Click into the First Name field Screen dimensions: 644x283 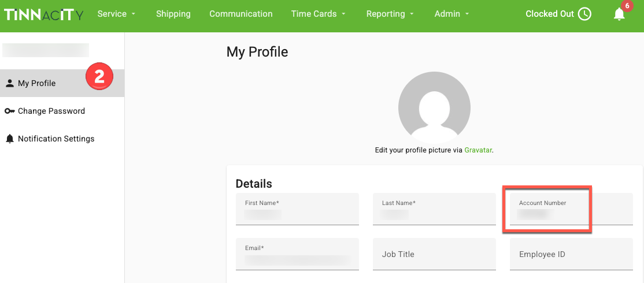(x=297, y=209)
